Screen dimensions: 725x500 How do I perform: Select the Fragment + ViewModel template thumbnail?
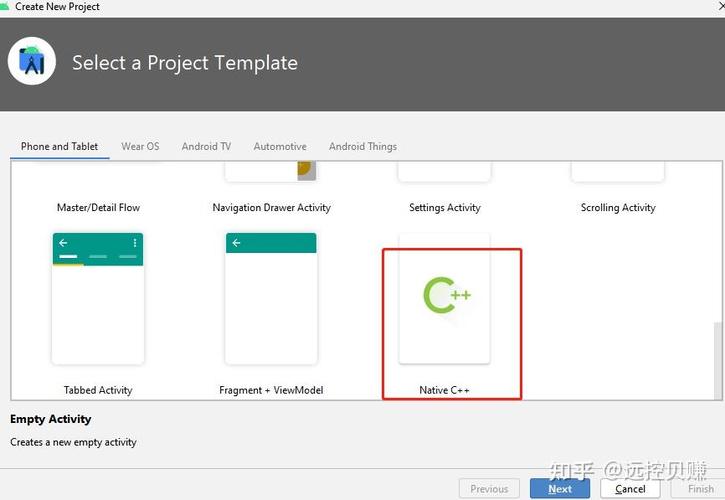click(x=271, y=298)
